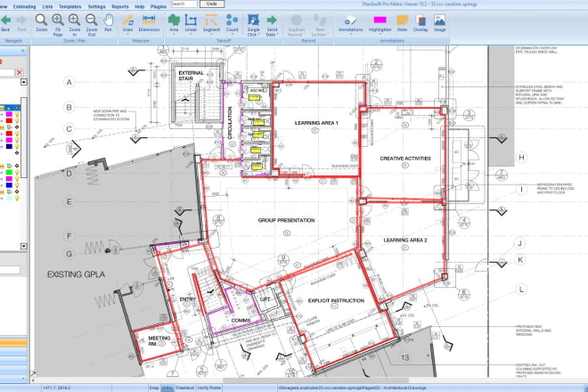
Task: Click the 'EXPLICIT INSTRUCTION' room label
Action: (x=336, y=300)
